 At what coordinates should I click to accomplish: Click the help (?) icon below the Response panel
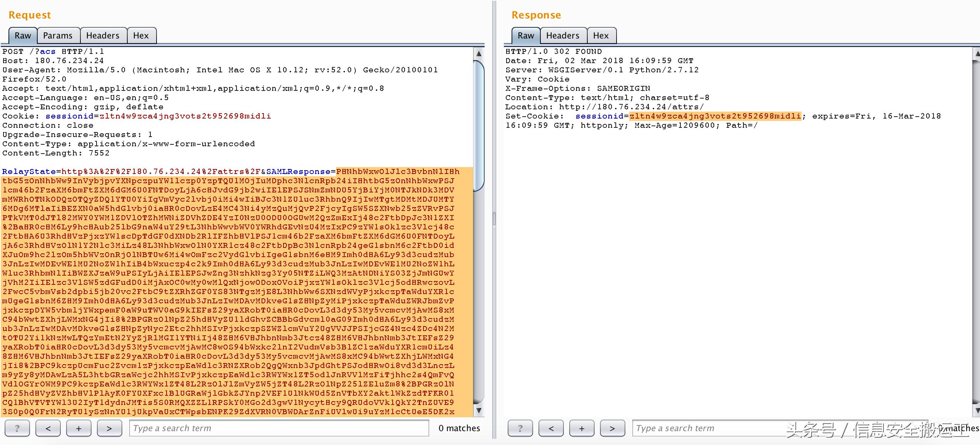pos(520,428)
